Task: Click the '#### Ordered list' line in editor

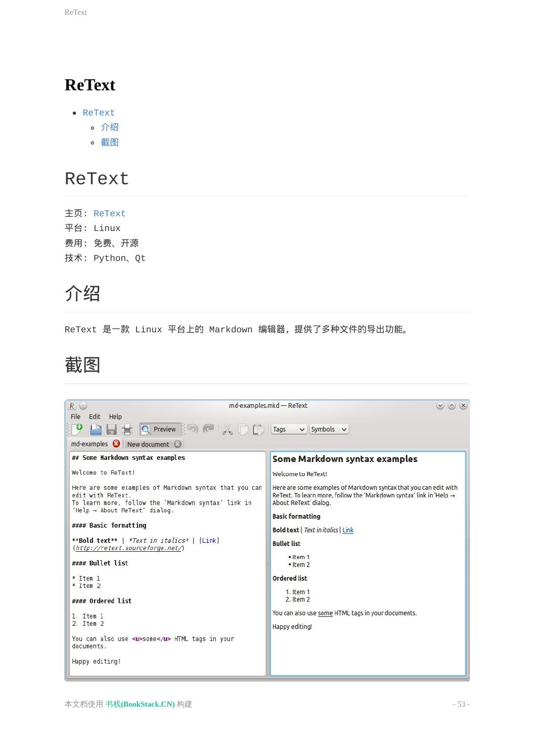Action: [x=102, y=601]
